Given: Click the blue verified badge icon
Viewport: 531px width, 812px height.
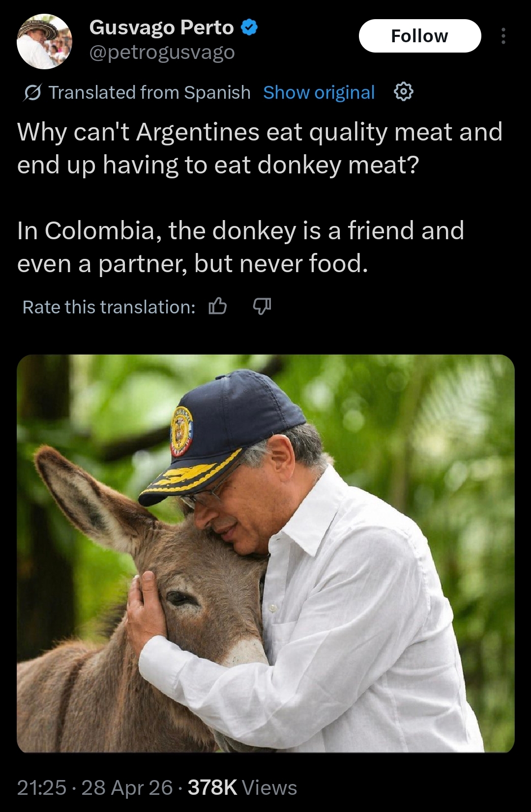Looking at the screenshot, I should [249, 28].
